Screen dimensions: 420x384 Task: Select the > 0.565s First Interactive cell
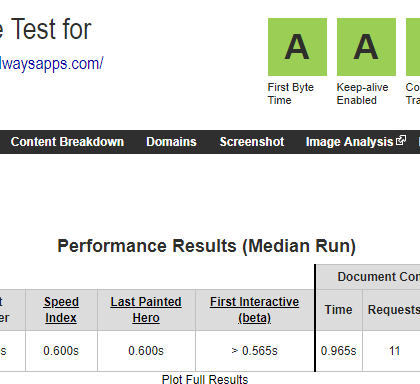point(255,351)
